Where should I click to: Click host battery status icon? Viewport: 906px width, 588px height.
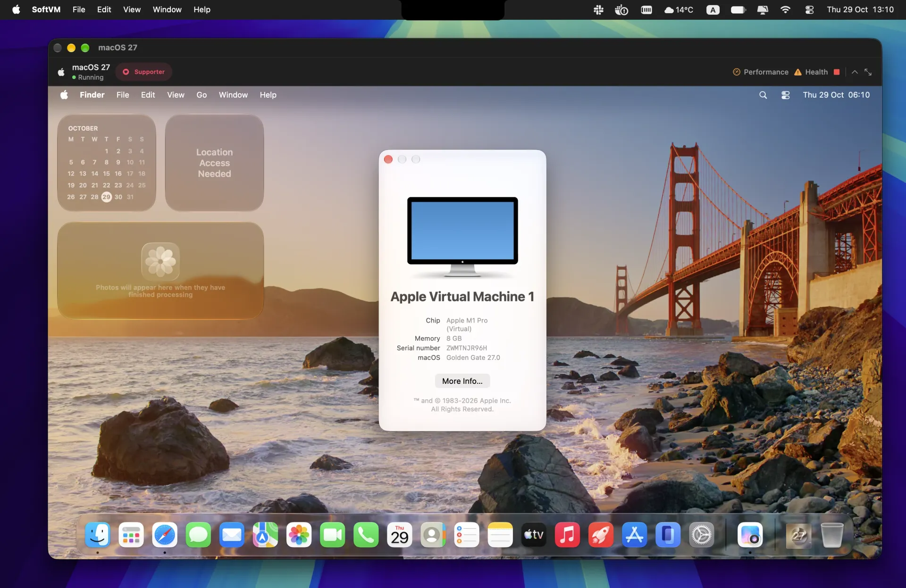click(738, 9)
